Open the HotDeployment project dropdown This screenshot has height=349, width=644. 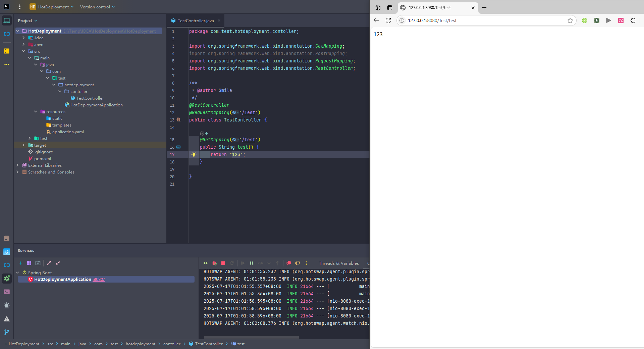tap(52, 7)
